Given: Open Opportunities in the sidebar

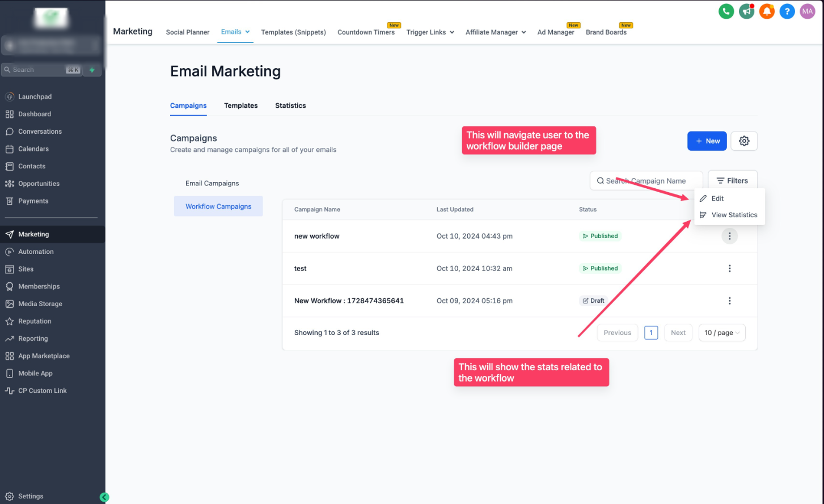Looking at the screenshot, I should pos(39,184).
